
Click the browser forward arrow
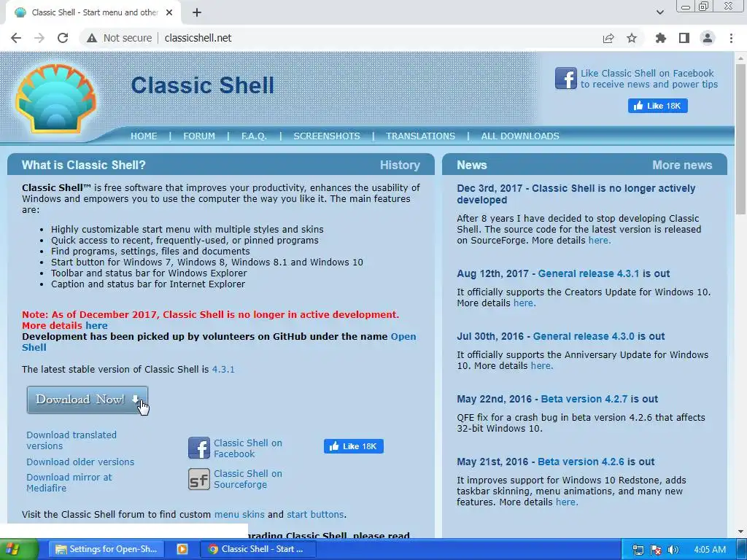pyautogui.click(x=39, y=38)
